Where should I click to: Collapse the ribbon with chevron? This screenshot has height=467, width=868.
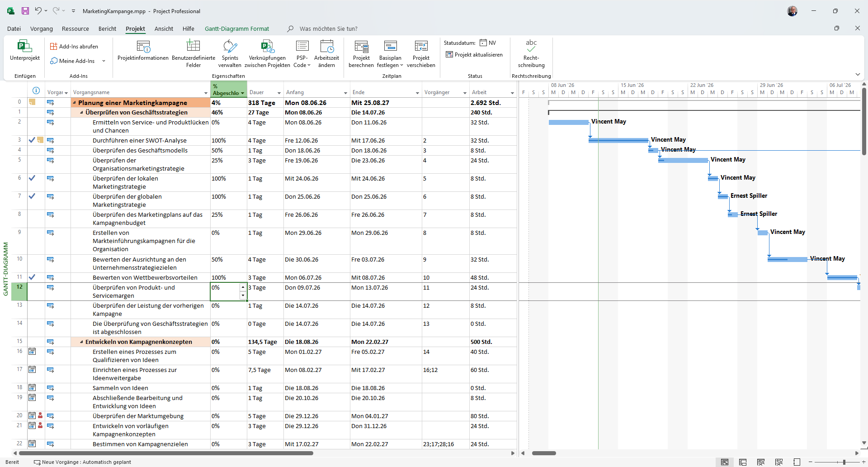[858, 74]
